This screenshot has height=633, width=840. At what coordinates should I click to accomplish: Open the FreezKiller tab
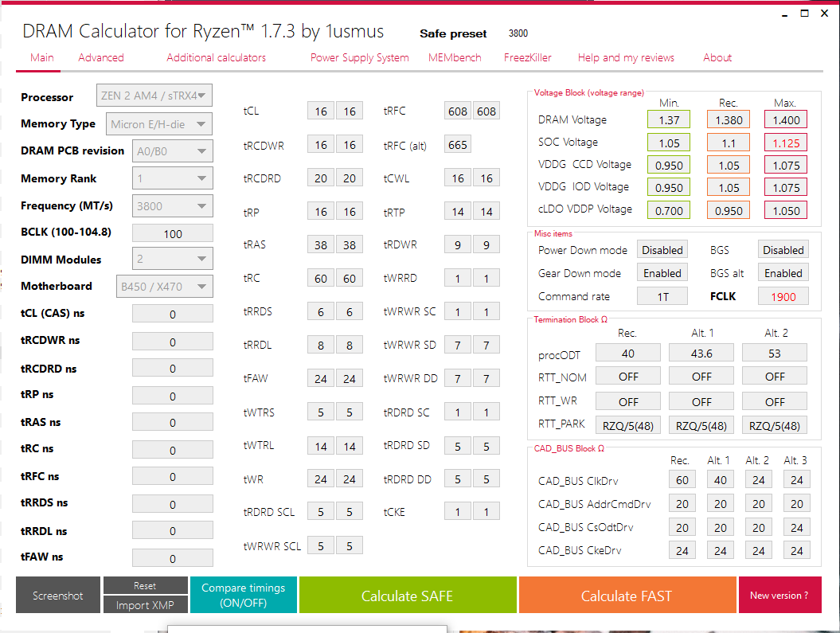coord(528,57)
